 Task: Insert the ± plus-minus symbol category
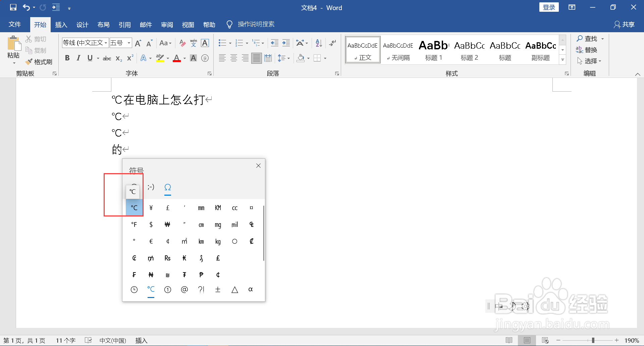[x=218, y=290]
